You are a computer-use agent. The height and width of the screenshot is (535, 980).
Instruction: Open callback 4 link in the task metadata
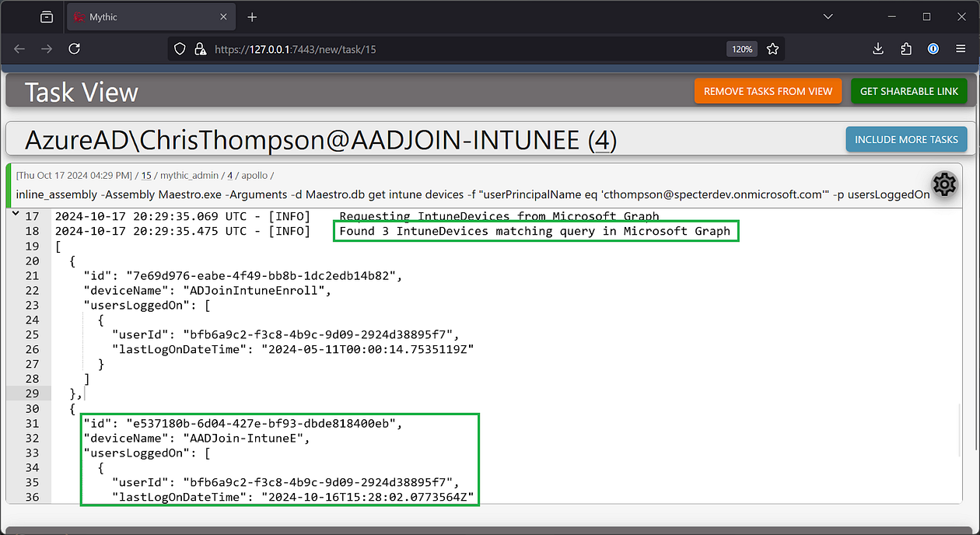click(229, 176)
